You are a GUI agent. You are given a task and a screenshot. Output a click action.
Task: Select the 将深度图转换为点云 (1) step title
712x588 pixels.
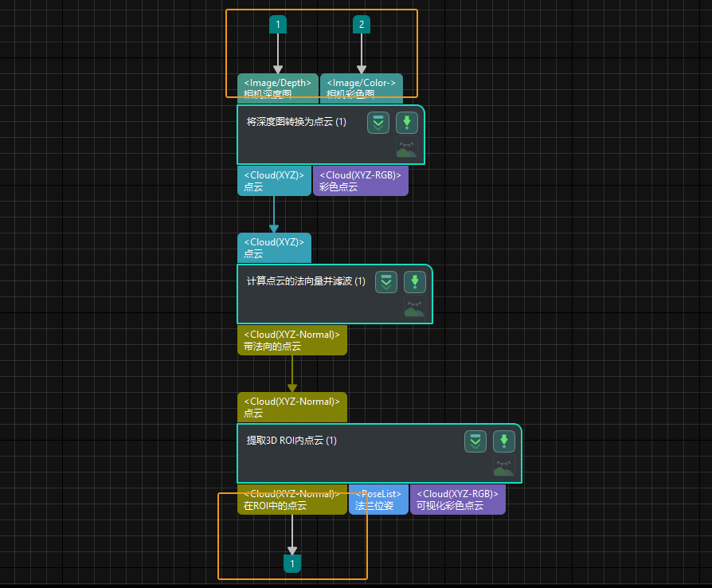(x=296, y=122)
